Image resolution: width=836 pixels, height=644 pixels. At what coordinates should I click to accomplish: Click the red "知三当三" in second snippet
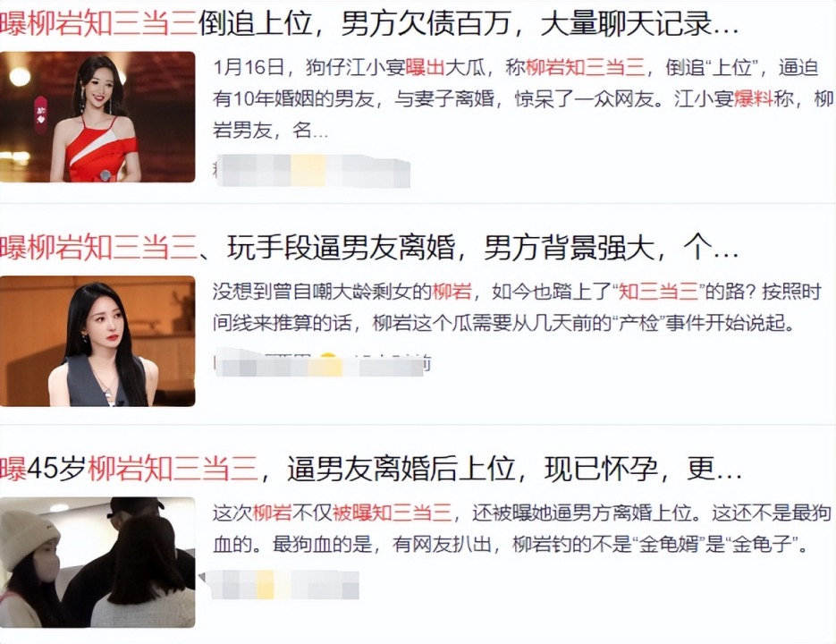coord(658,292)
